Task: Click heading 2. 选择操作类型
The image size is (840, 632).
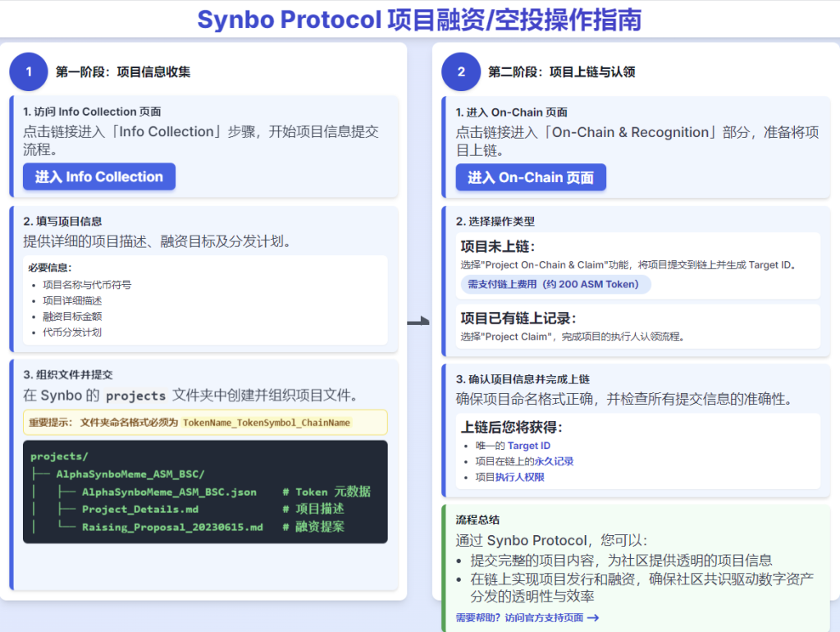Action: [495, 222]
